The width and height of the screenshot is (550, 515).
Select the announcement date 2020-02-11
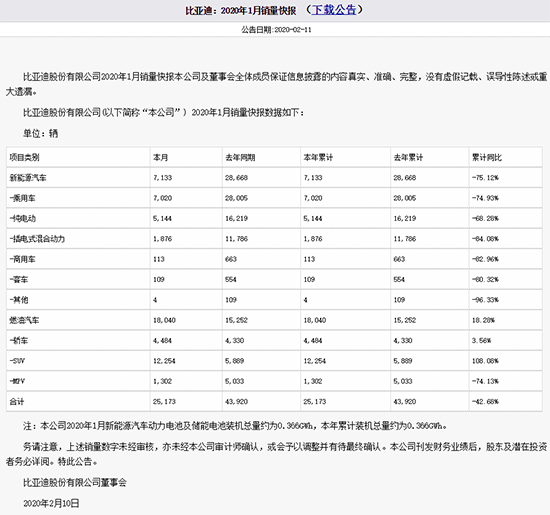(x=293, y=30)
